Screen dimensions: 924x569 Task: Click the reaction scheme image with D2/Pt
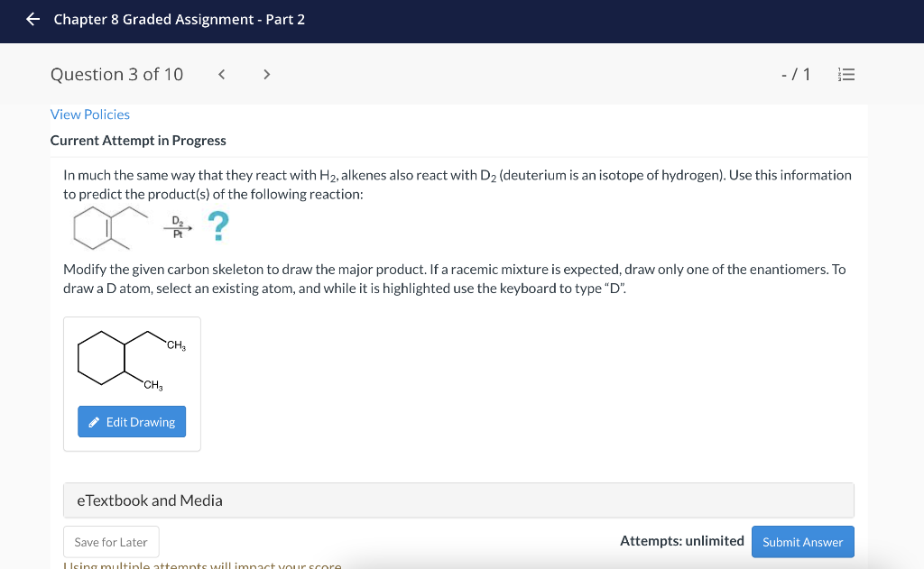[x=152, y=227]
